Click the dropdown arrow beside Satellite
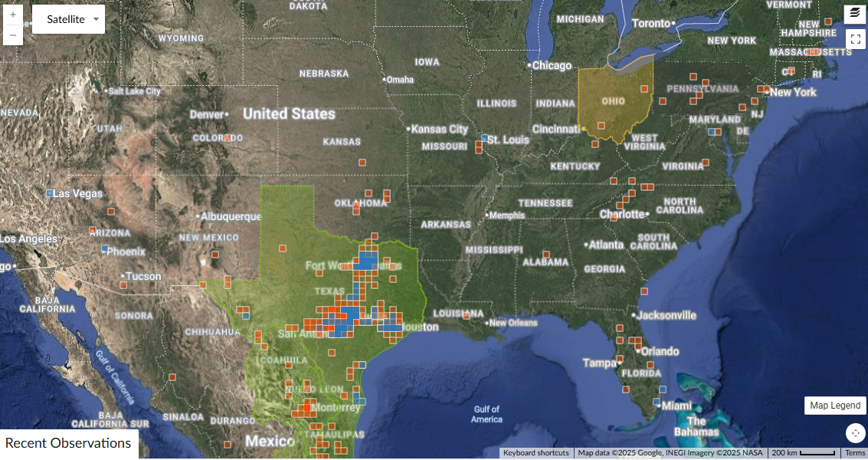 (96, 19)
